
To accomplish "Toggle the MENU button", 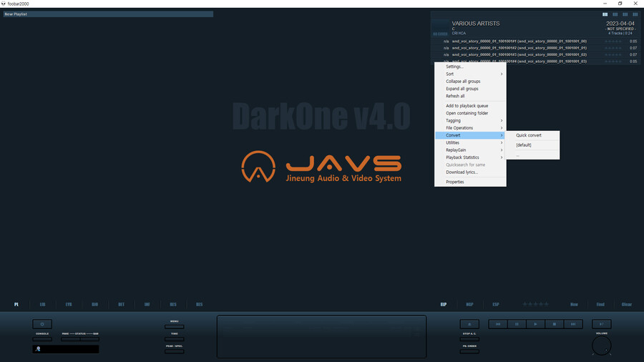I will coord(174,327).
